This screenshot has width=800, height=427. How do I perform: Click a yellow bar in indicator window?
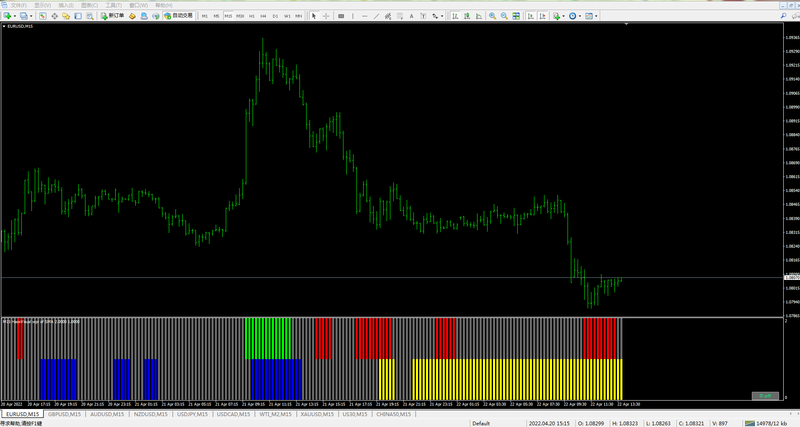coord(510,379)
